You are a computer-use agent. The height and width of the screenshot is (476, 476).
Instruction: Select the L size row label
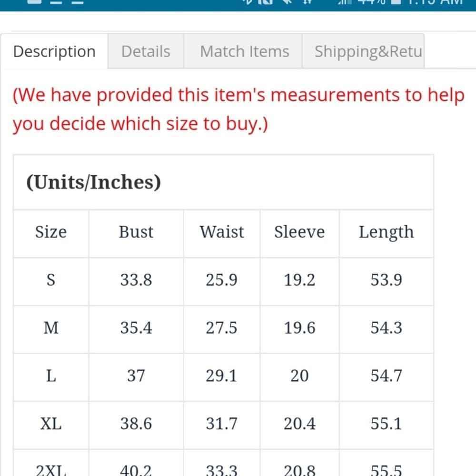pyautogui.click(x=51, y=376)
